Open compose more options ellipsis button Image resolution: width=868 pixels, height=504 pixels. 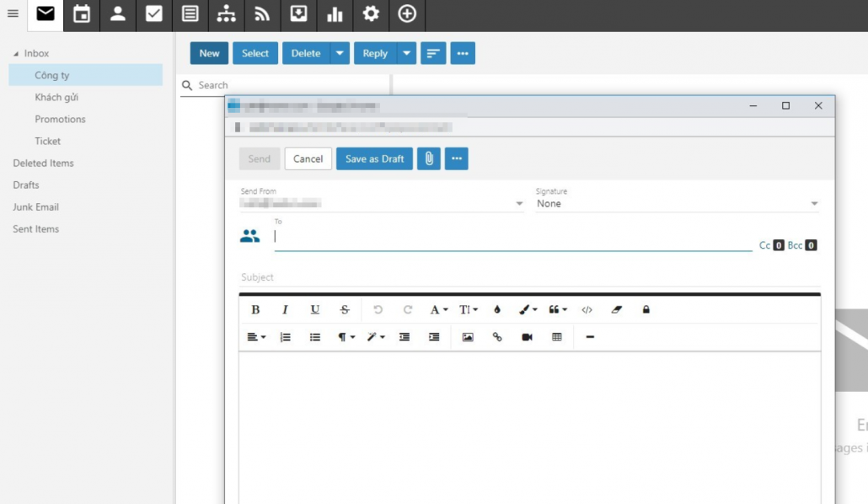point(457,159)
